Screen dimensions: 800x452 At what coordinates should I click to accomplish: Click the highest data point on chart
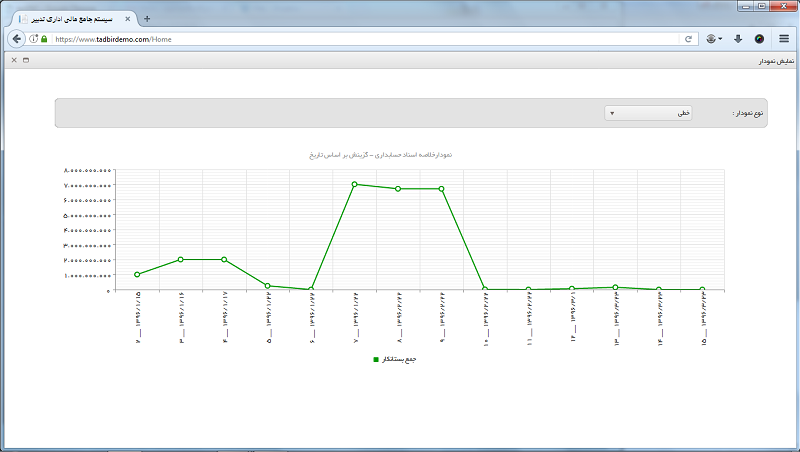355,184
